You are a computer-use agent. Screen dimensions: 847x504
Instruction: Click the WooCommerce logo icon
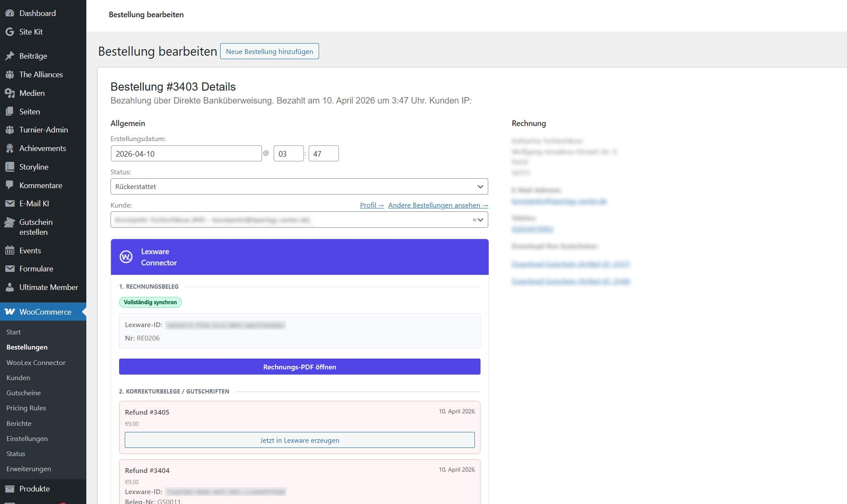[9, 312]
